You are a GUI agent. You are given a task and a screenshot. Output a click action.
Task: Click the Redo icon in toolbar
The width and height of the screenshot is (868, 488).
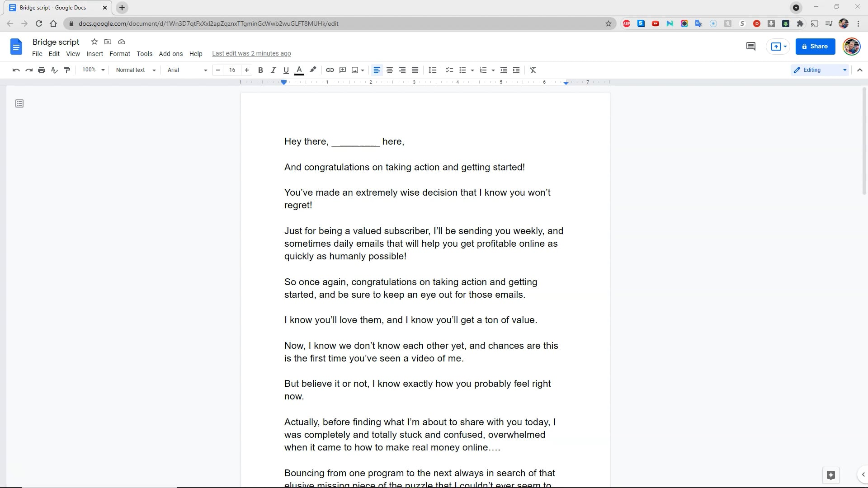[29, 70]
